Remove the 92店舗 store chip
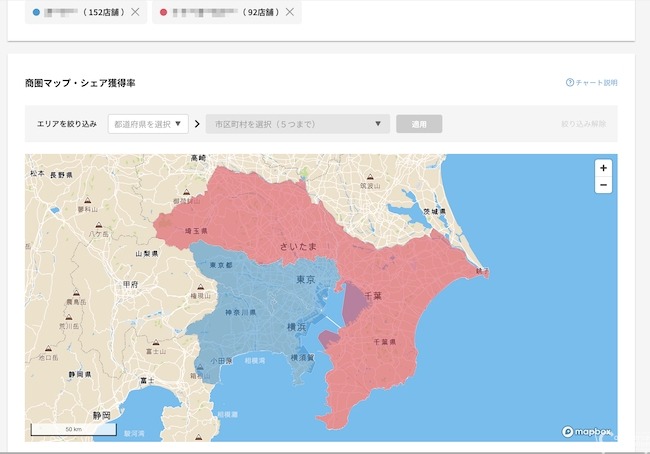 (290, 12)
